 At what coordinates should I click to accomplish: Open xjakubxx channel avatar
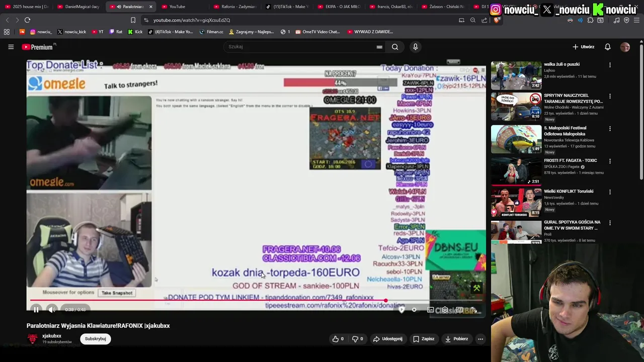(x=33, y=339)
